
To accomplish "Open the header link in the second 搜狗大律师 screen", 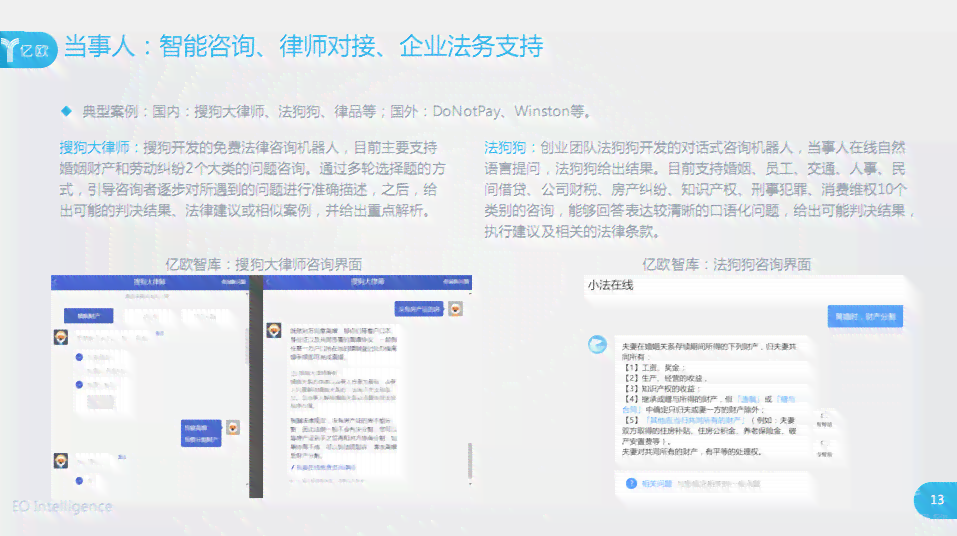I will (x=455, y=282).
